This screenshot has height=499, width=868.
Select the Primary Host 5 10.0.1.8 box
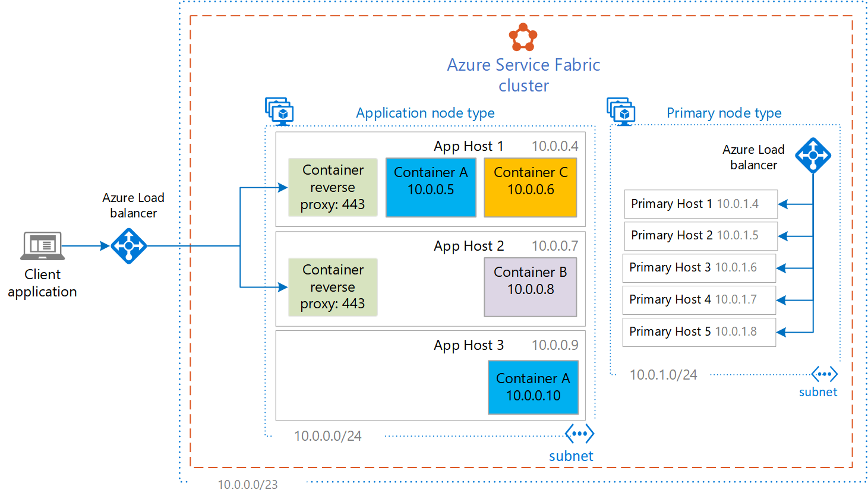coord(699,332)
